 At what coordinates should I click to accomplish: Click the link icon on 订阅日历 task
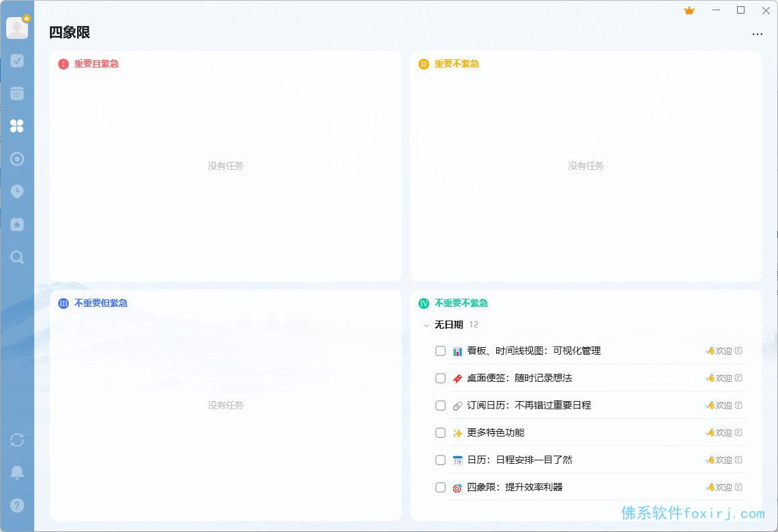(x=457, y=406)
